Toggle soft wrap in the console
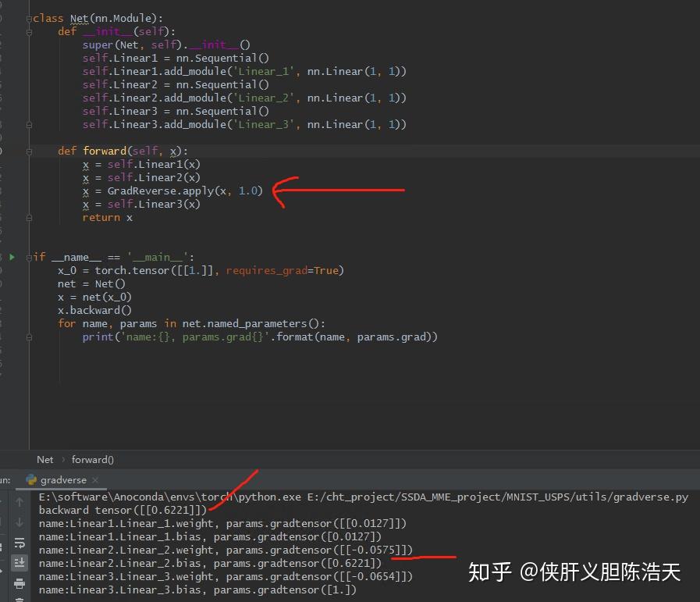The height and width of the screenshot is (602, 700). tap(20, 543)
